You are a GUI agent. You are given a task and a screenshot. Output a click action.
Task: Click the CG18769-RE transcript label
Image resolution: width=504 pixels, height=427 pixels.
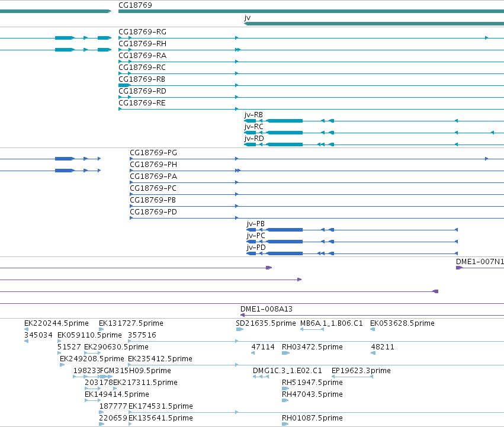pos(142,103)
